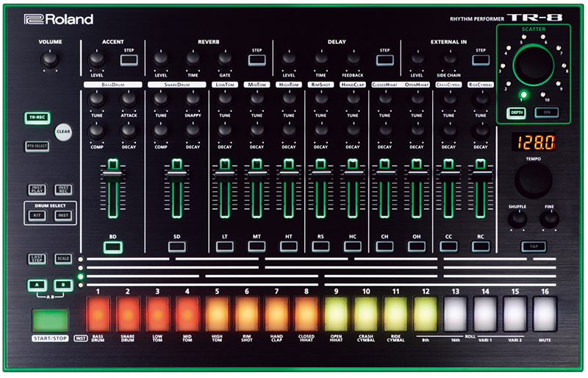Click the SHUFFLE knob
The image size is (588, 378).
pos(517,219)
